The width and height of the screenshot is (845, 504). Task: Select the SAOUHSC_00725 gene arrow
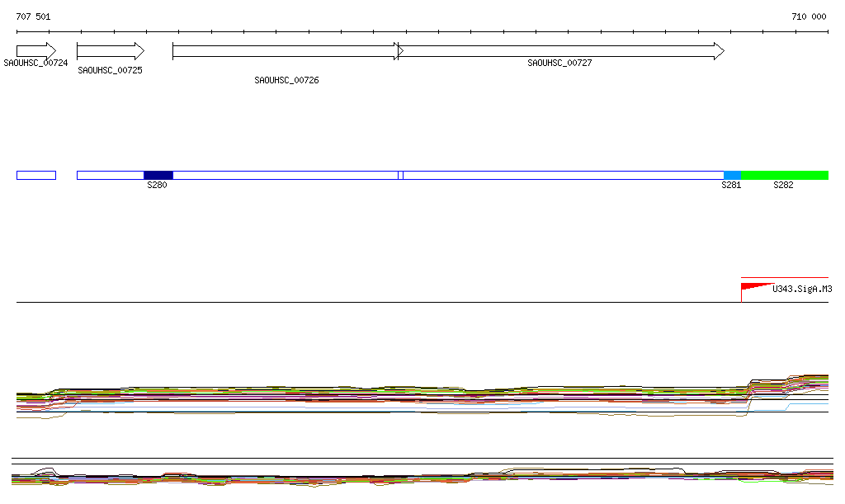(x=110, y=51)
